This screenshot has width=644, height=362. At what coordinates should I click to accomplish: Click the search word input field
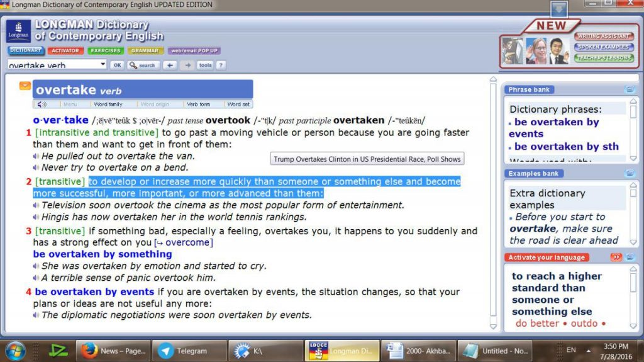(53, 65)
